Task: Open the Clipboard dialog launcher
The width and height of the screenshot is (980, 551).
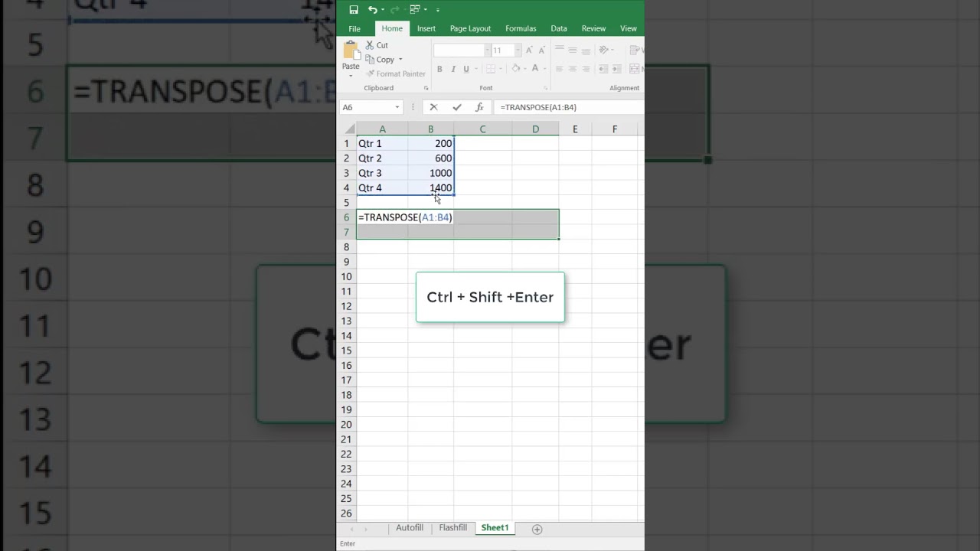Action: (x=426, y=88)
